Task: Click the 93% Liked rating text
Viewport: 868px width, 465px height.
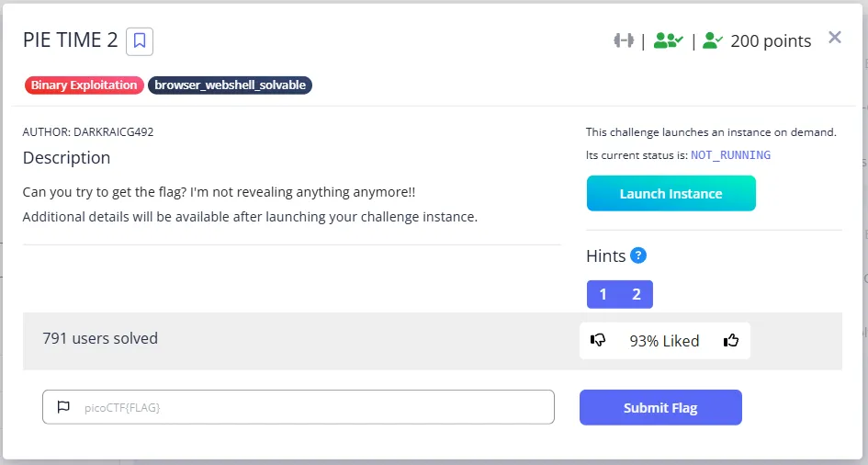Action: click(664, 341)
